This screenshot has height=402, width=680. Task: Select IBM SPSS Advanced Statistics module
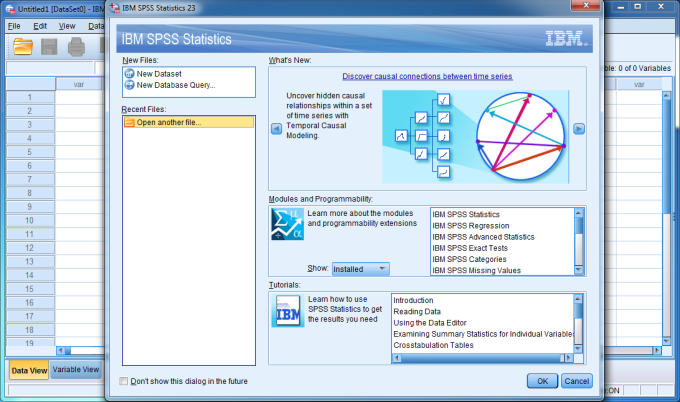pos(483,237)
